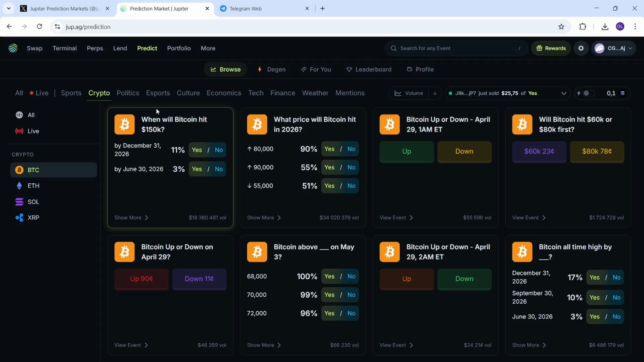Screen dimensions: 644x362
Task: Show More on 'What price' card
Action: point(264,218)
